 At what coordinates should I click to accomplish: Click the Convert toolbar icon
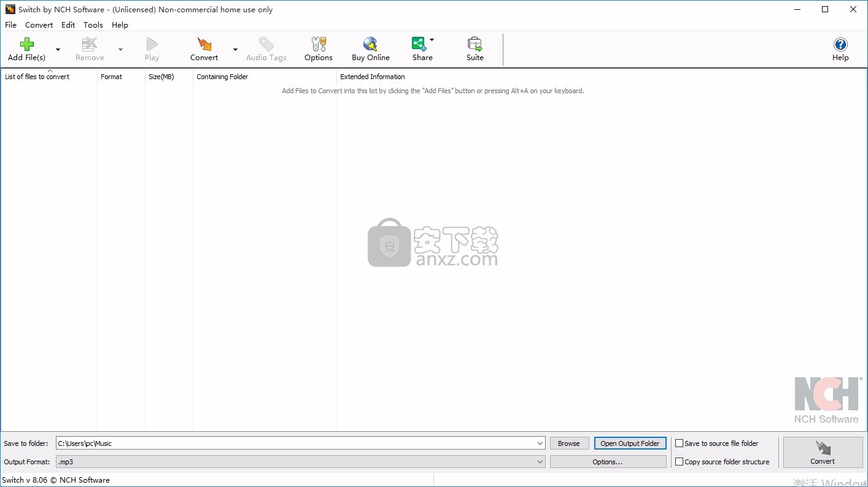(x=204, y=44)
